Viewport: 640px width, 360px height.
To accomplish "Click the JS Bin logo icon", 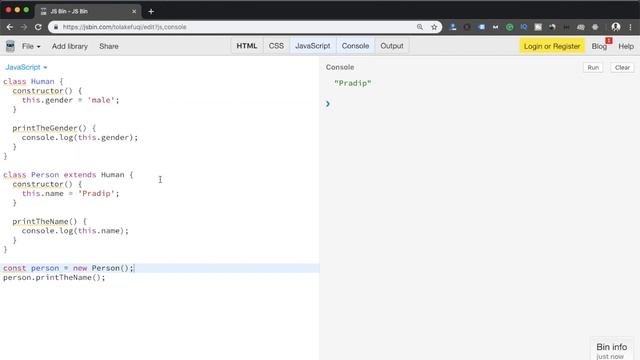I will tap(10, 46).
